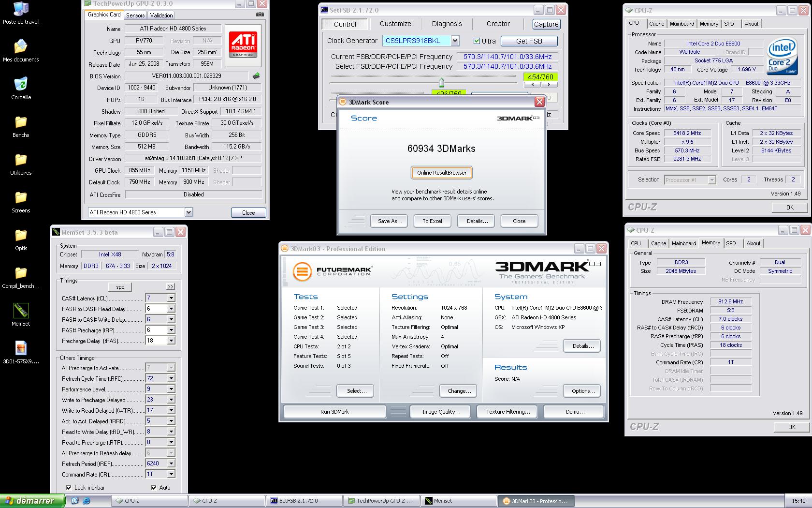The image size is (812, 508).
Task: Open Write to Read Delayed (tWTR) dropdown
Action: (x=171, y=410)
